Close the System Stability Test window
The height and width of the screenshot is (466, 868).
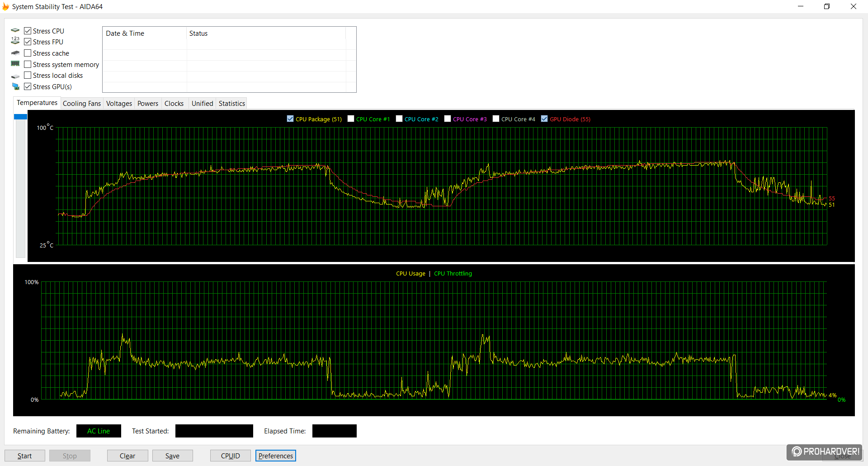[854, 6]
